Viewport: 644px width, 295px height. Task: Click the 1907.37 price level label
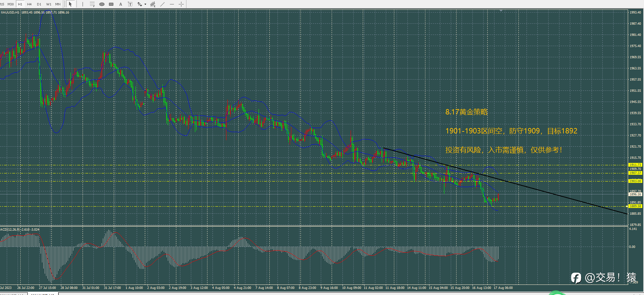[x=635, y=173]
